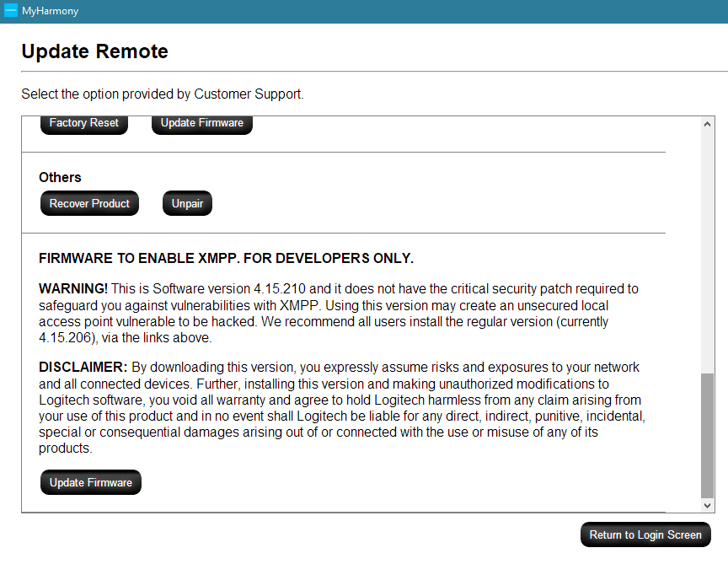
Task: Click the bold DISCLAIMER: label
Action: 83,368
